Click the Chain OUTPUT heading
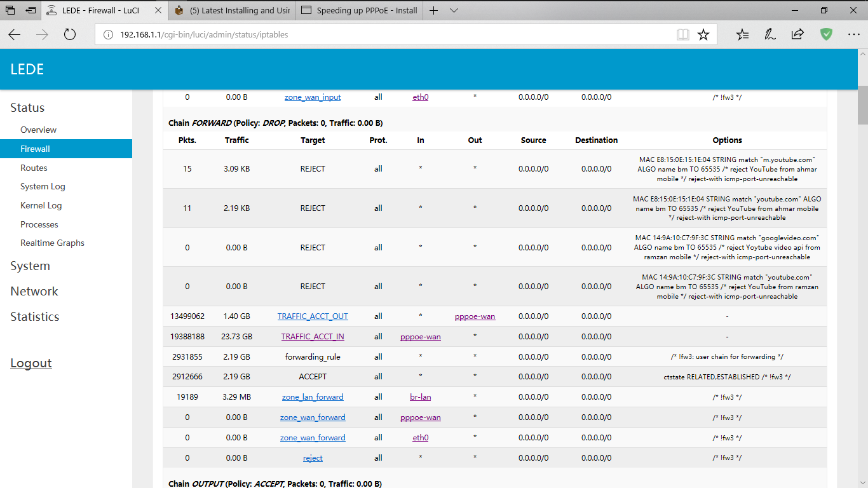 coord(275,484)
